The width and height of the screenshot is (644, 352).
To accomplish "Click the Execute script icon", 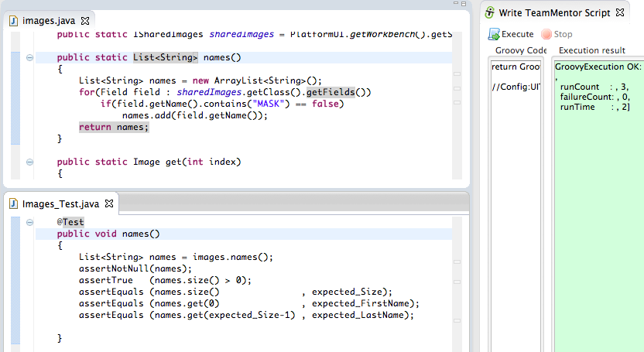I will coord(493,34).
